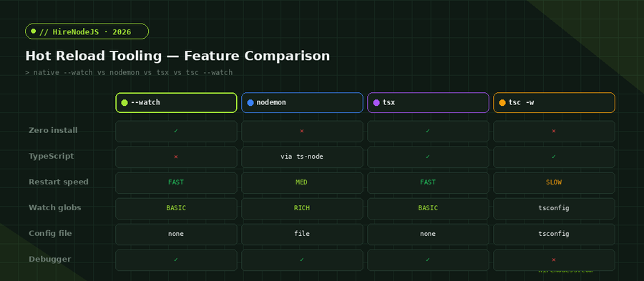Click the Watch globs row label

point(55,207)
